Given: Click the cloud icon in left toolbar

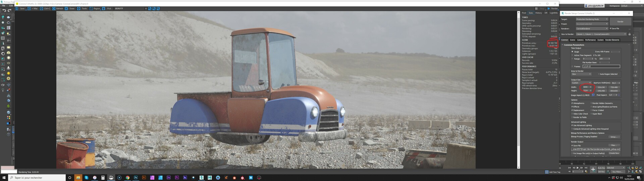Looking at the screenshot, I should 8,22.
